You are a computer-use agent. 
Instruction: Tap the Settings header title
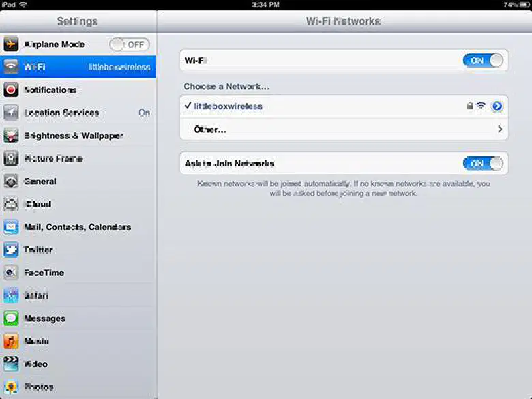click(x=77, y=21)
